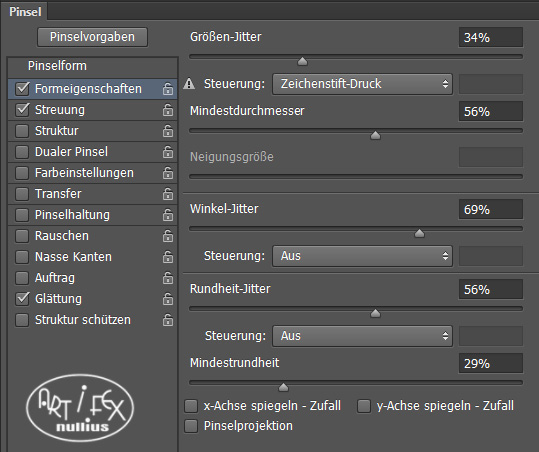Toggle the lock icon beside Streuung
539x452 pixels.
tap(168, 110)
